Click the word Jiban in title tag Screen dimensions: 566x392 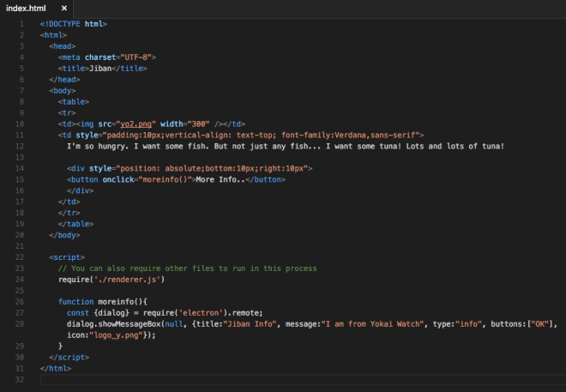click(x=100, y=69)
